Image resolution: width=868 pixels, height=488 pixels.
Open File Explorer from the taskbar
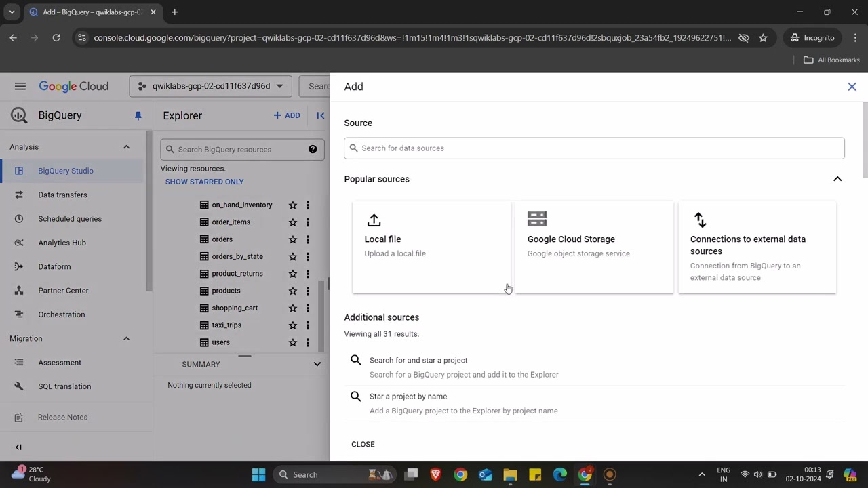(x=510, y=474)
